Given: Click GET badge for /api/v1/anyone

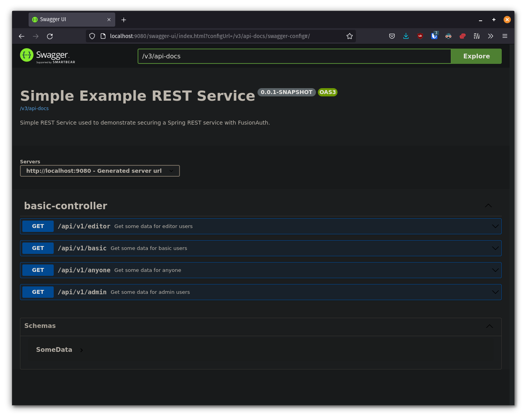Looking at the screenshot, I should tap(38, 270).
